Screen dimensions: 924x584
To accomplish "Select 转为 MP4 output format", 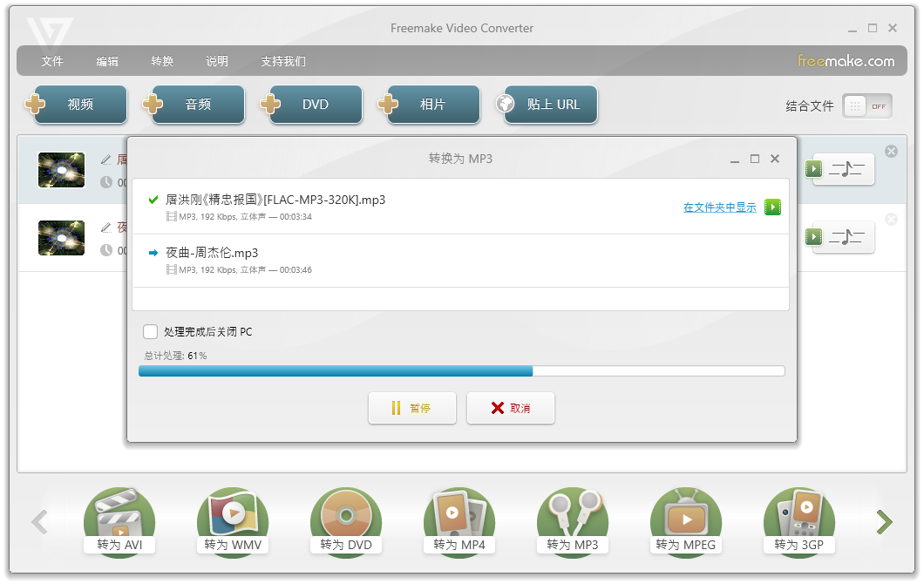I will [459, 521].
